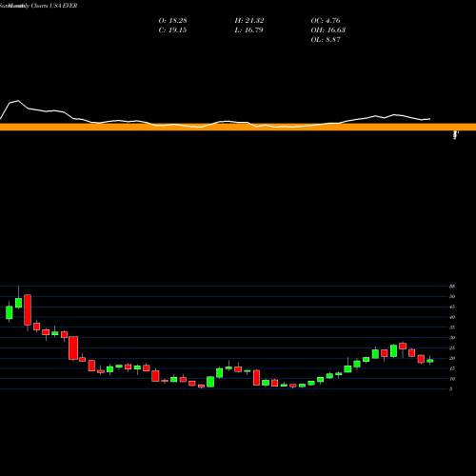Click the close price value C: 19.15
Screen dimensions: 476x476
click(x=172, y=30)
